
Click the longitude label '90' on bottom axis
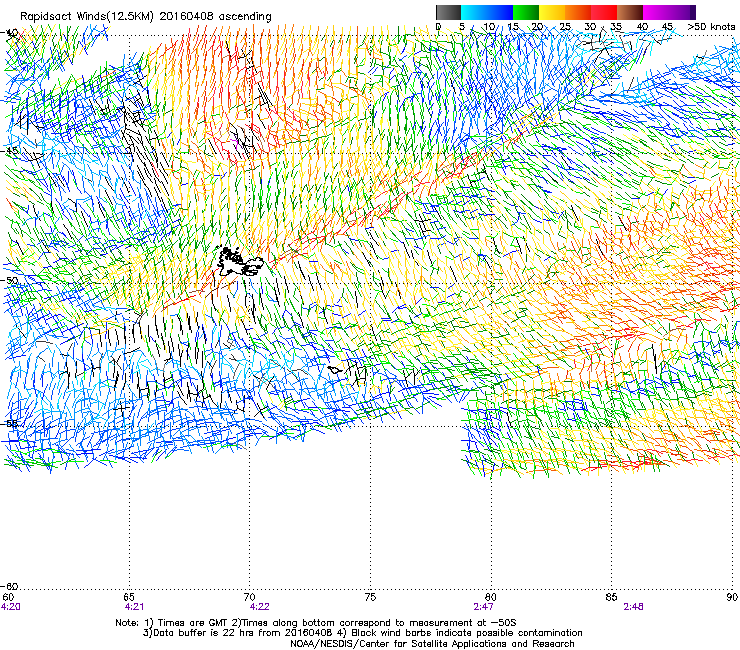pyautogui.click(x=732, y=597)
